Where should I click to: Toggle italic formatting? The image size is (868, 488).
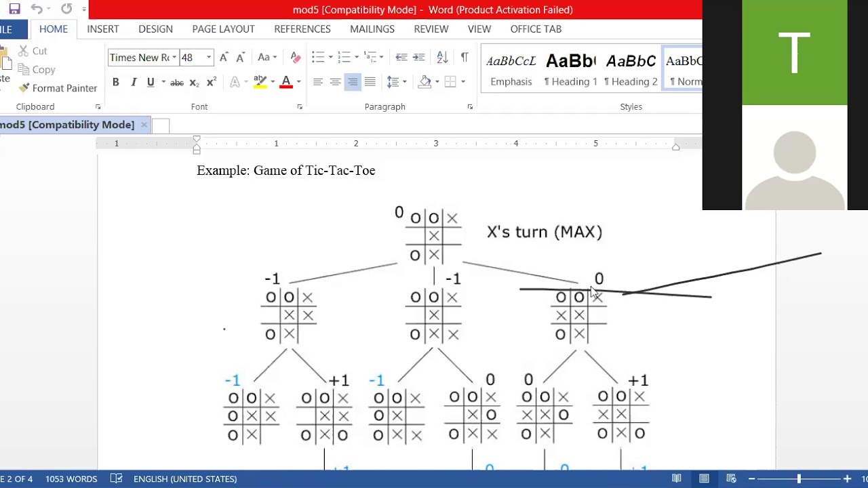pos(134,82)
